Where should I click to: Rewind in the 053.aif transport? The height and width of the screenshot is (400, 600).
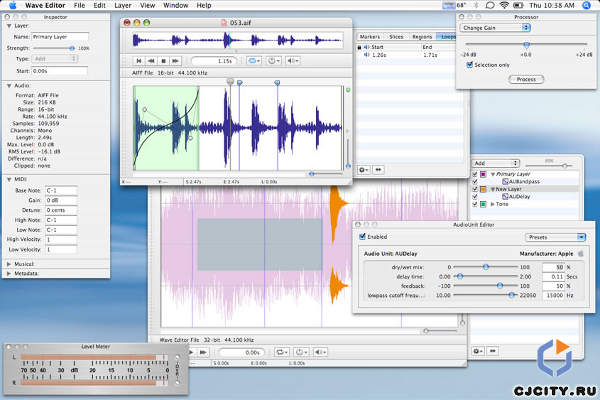click(x=151, y=61)
